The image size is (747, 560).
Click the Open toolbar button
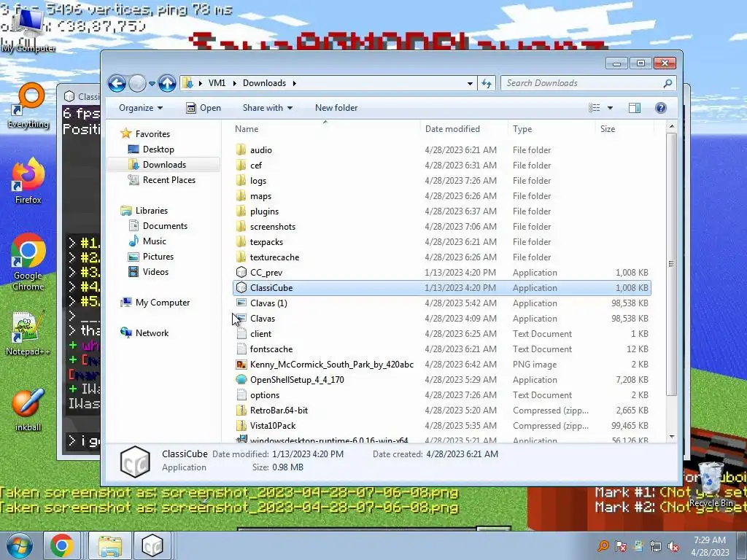204,108
